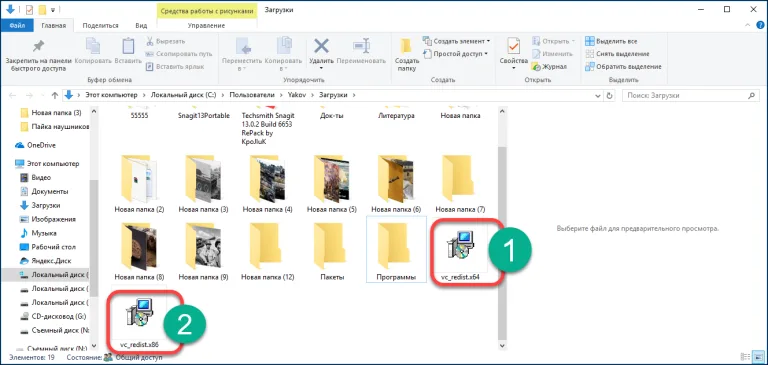Switch to details view in status bar
Viewport: 768px width, 365px height.
(x=745, y=357)
